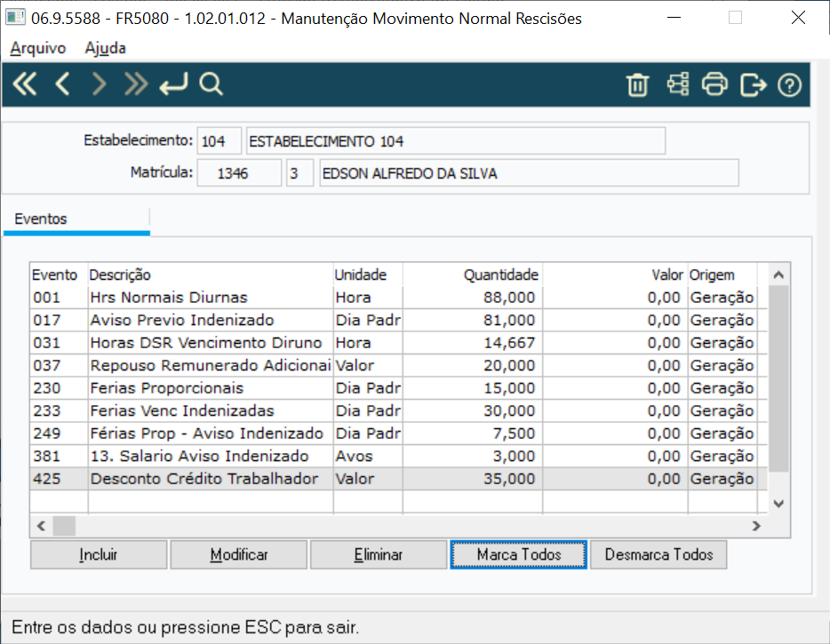Click the Evento column header
Screen dimensions: 830x644
(x=59, y=274)
